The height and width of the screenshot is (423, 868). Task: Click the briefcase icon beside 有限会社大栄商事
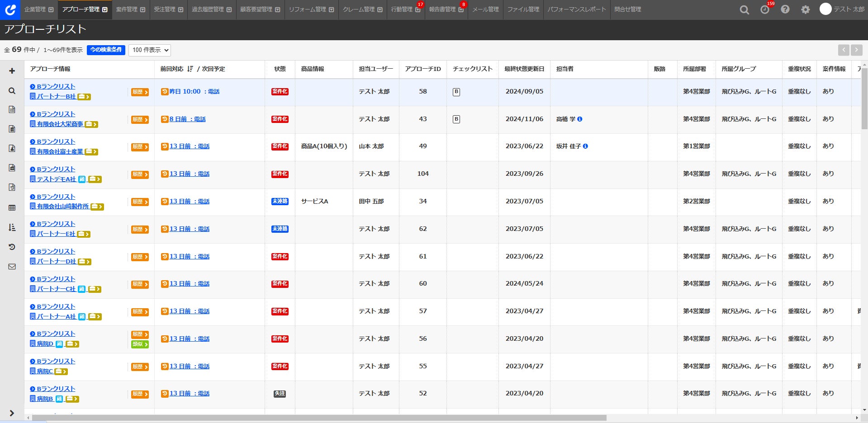point(91,124)
